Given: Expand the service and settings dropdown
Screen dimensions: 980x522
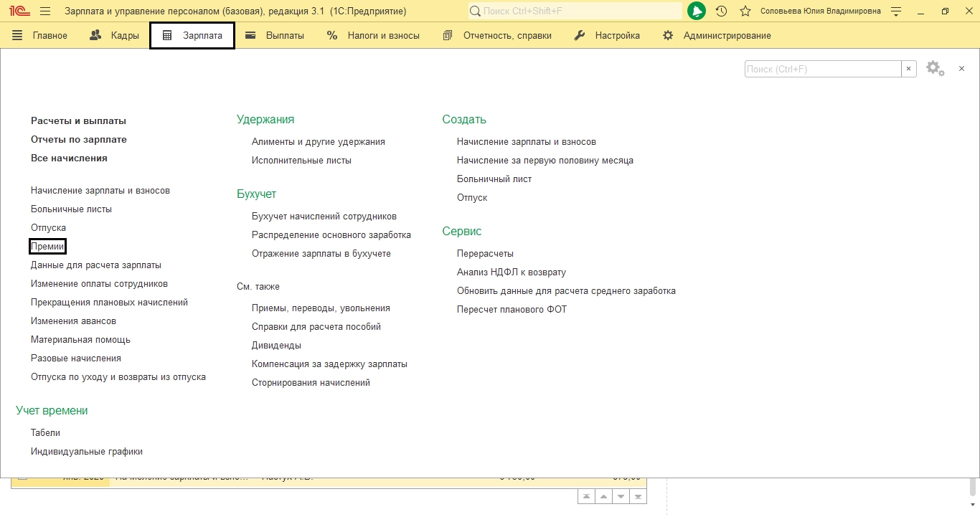Looking at the screenshot, I should 895,11.
